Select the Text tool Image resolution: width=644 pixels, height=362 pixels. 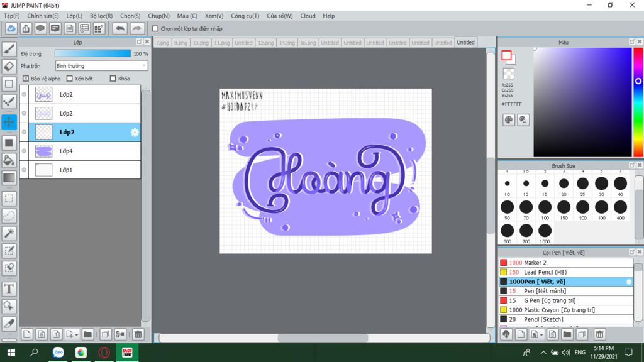pos(9,289)
